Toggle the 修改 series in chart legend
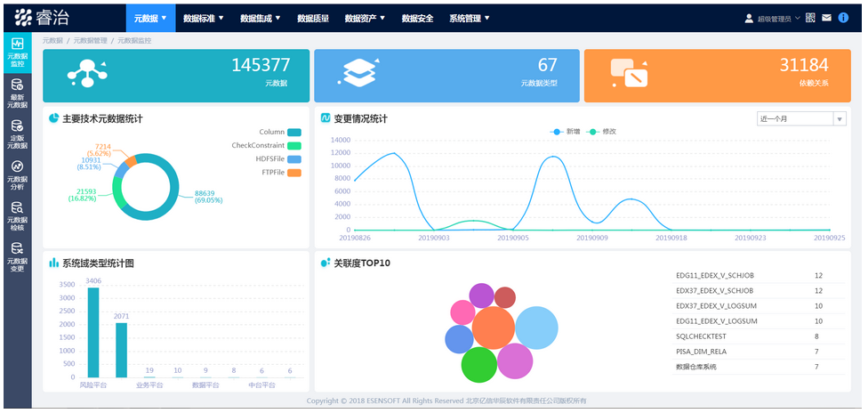 pos(602,131)
